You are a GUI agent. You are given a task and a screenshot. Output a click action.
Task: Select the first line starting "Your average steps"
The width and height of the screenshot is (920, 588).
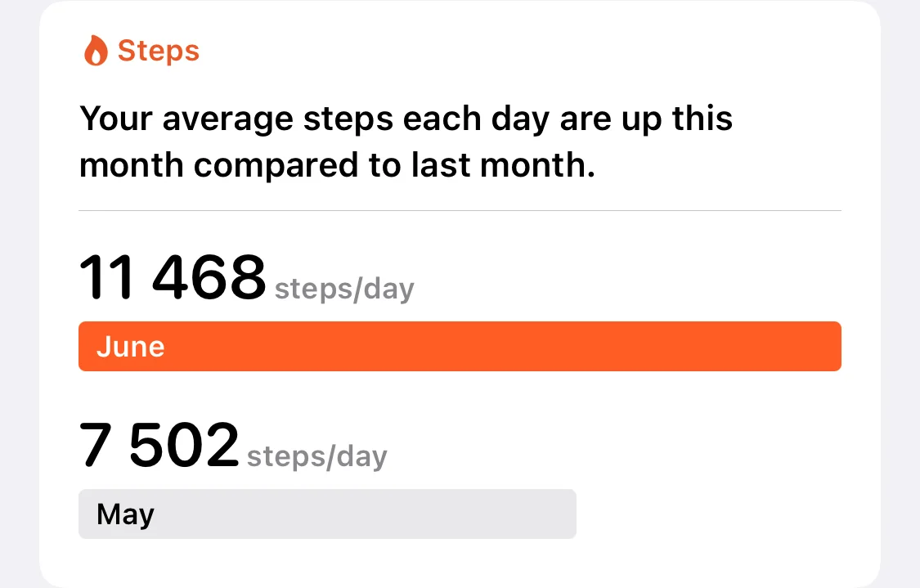click(406, 119)
